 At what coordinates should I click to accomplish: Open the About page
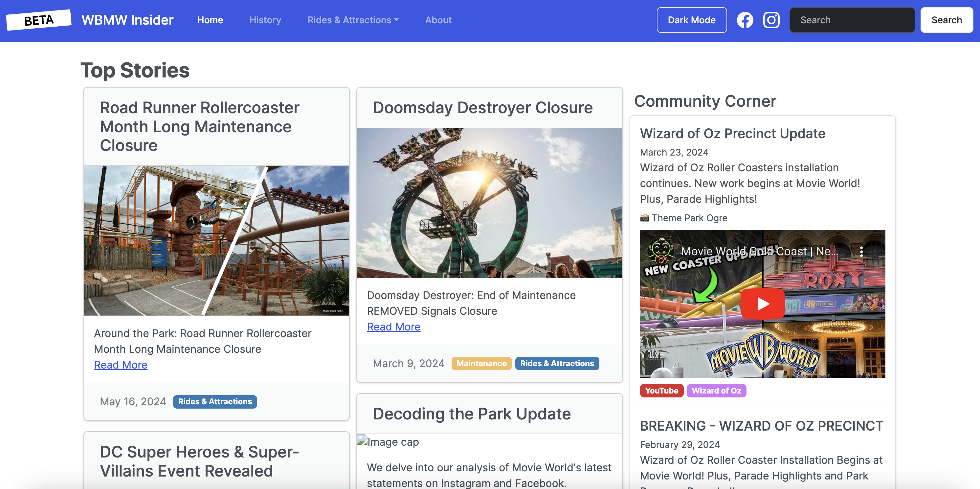[438, 20]
